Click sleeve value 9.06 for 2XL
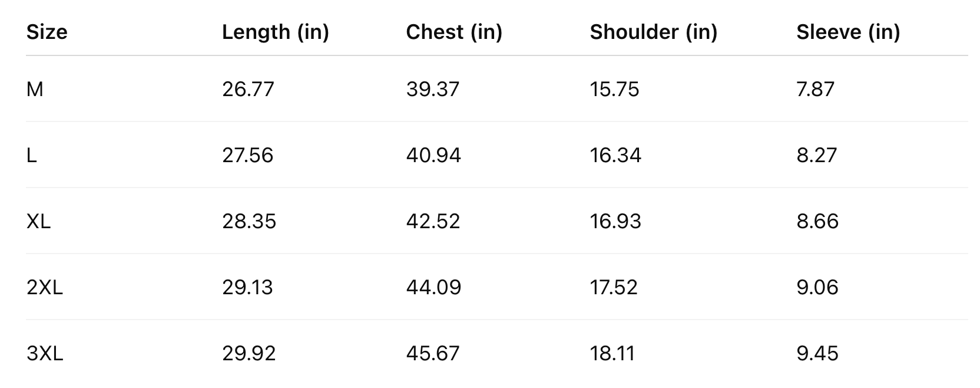The width and height of the screenshot is (980, 388). 817,287
